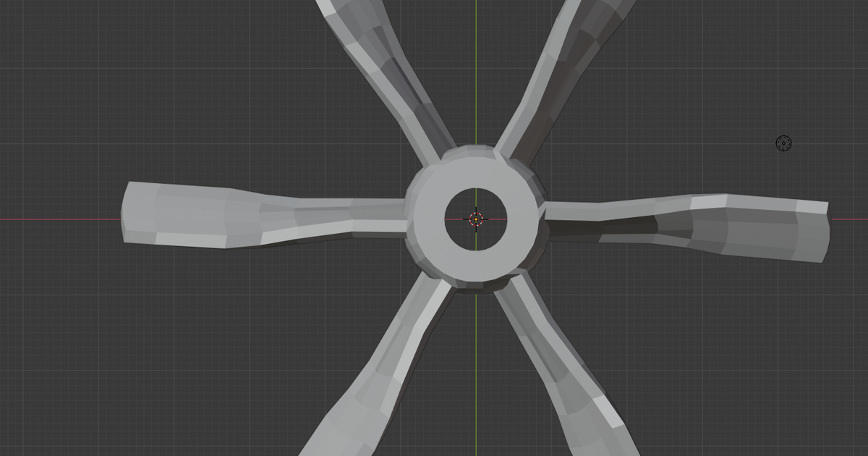Click the 3D cursor at the hub center

tap(475, 218)
